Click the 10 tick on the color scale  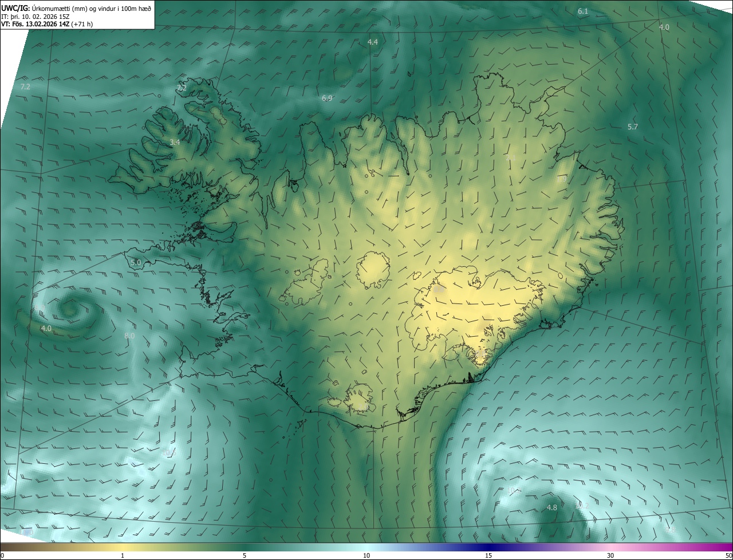366,555
